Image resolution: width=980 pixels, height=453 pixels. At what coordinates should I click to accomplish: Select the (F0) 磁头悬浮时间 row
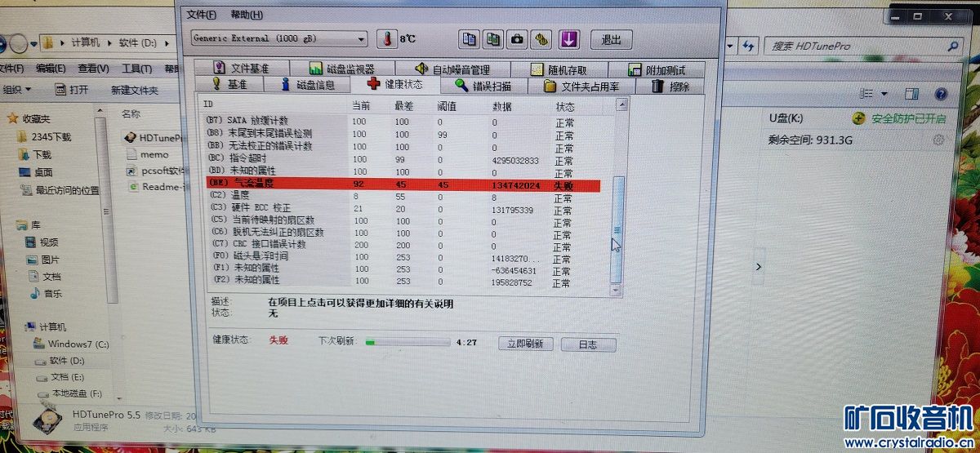pyautogui.click(x=403, y=257)
